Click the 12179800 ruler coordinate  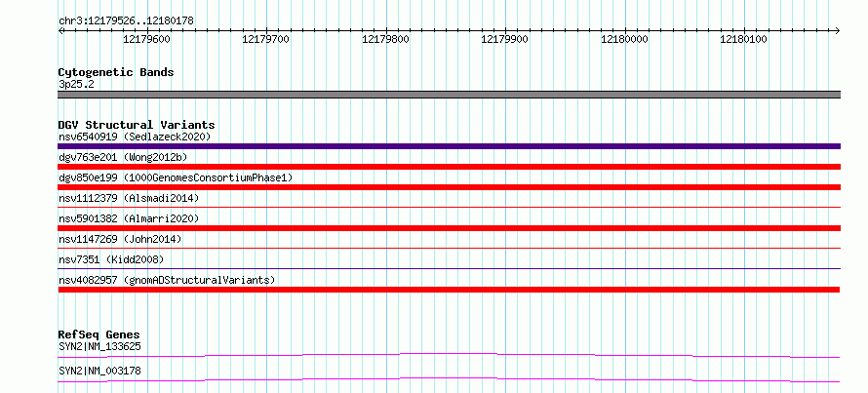[x=386, y=39]
